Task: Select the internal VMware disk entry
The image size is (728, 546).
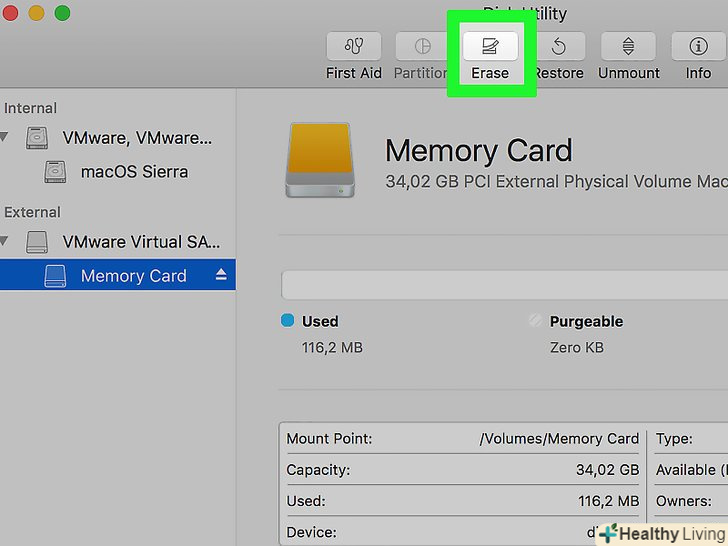Action: 137,138
